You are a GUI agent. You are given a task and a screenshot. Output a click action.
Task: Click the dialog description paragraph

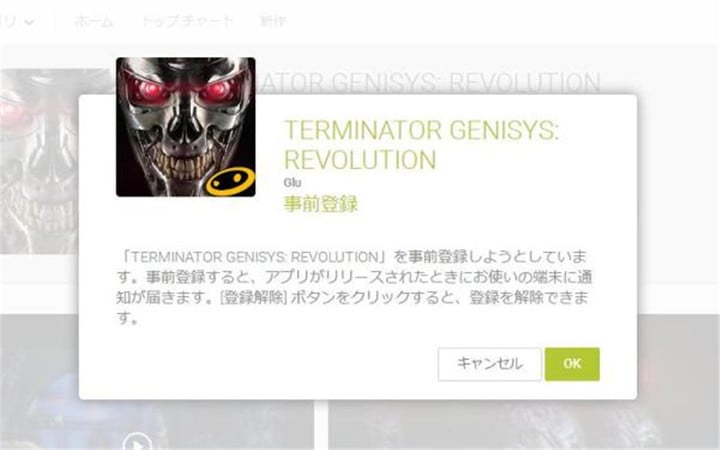point(354,287)
